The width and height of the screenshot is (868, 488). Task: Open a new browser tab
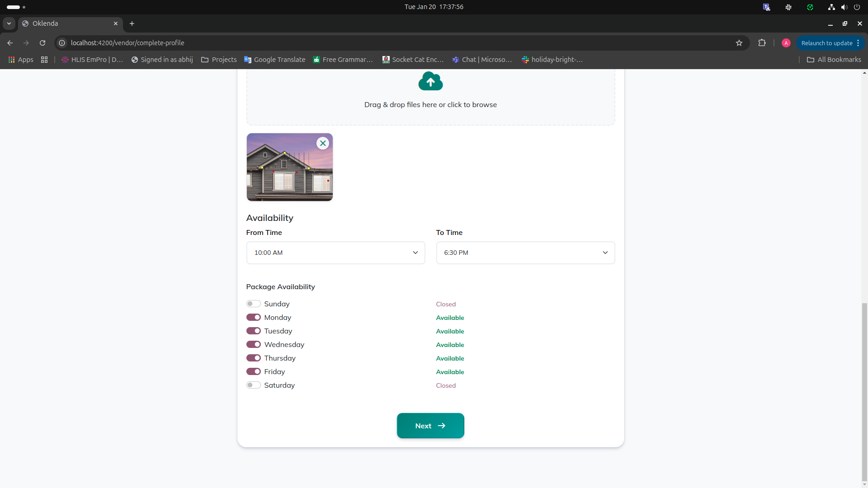tap(132, 23)
